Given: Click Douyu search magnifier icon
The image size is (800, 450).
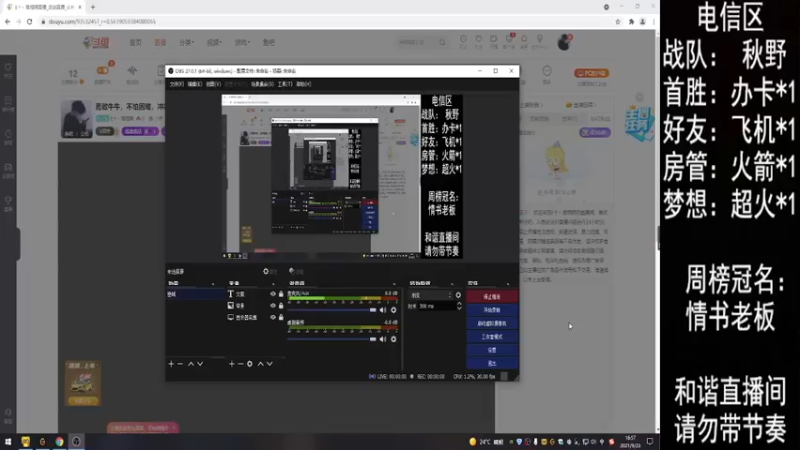Looking at the screenshot, I should tap(442, 42).
